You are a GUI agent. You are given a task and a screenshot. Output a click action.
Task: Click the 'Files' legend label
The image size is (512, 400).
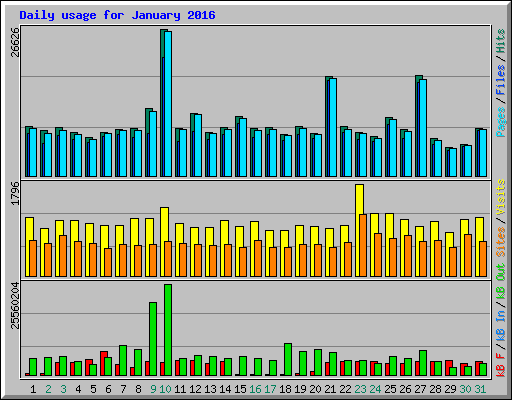pos(501,80)
